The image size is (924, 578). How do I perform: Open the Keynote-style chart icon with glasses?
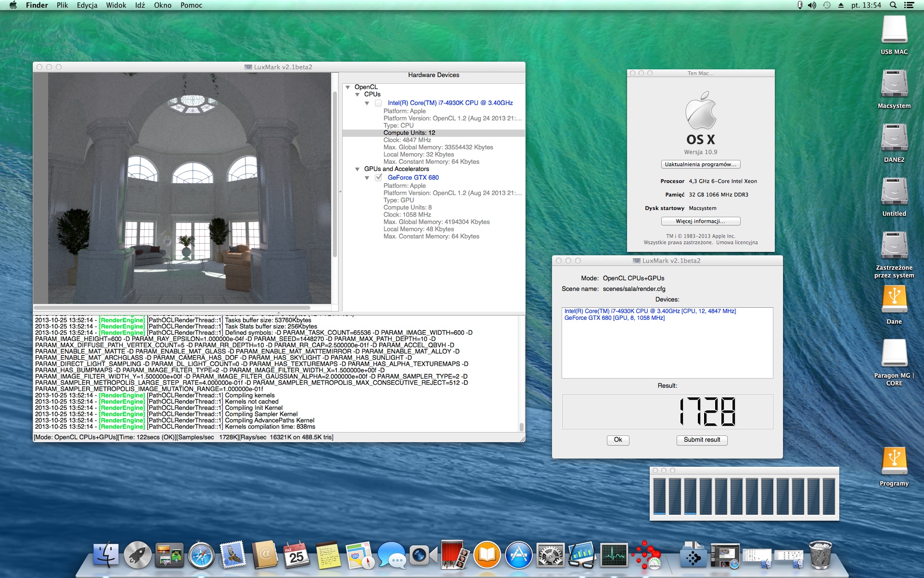click(582, 555)
